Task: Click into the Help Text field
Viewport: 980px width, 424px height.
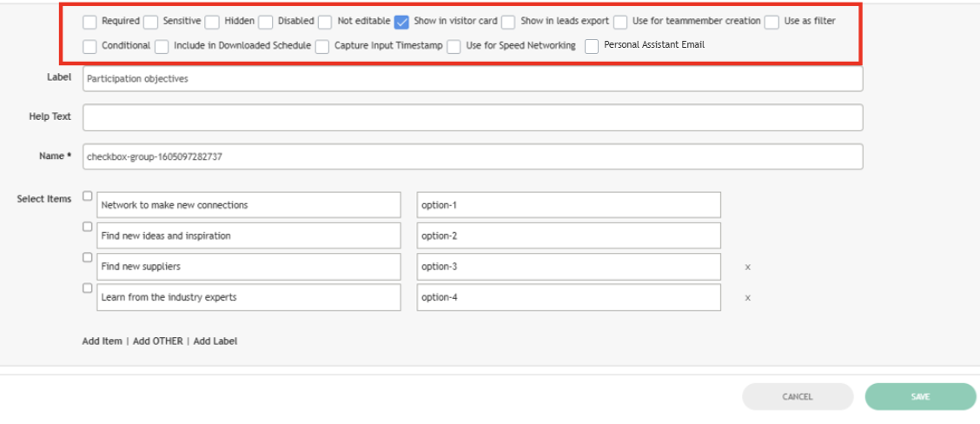Action: click(473, 117)
